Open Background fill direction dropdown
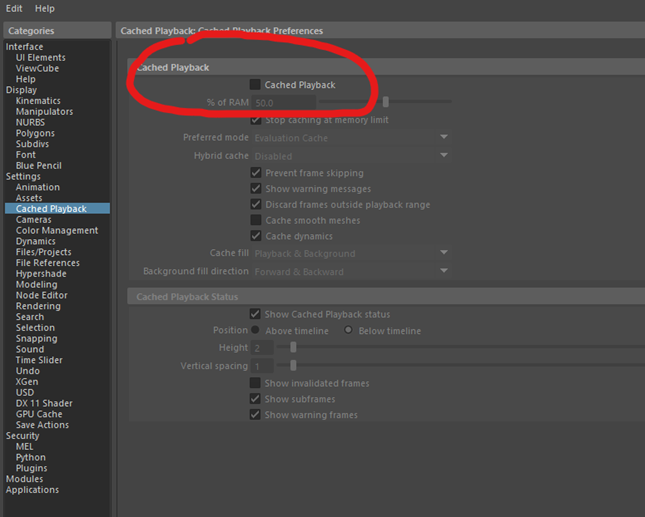The width and height of the screenshot is (645, 517). point(351,271)
